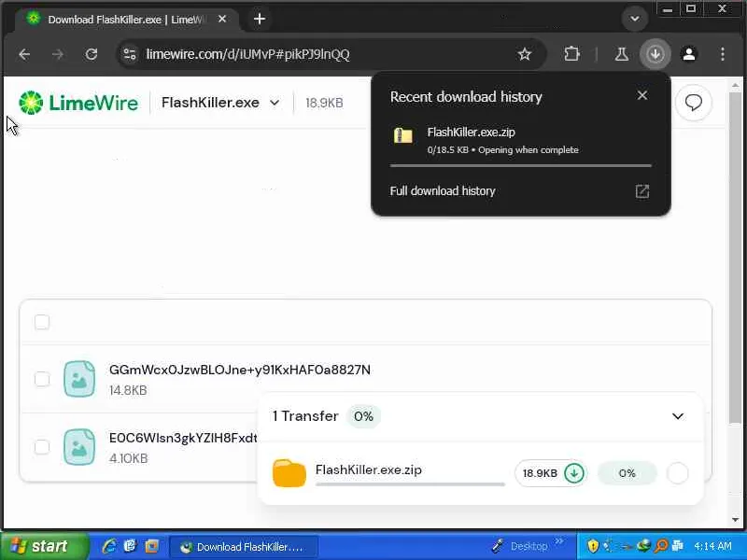The width and height of the screenshot is (747, 560).
Task: Check the E0C6WIsn3gkYZIH8Fxdt file checkbox
Action: click(42, 447)
